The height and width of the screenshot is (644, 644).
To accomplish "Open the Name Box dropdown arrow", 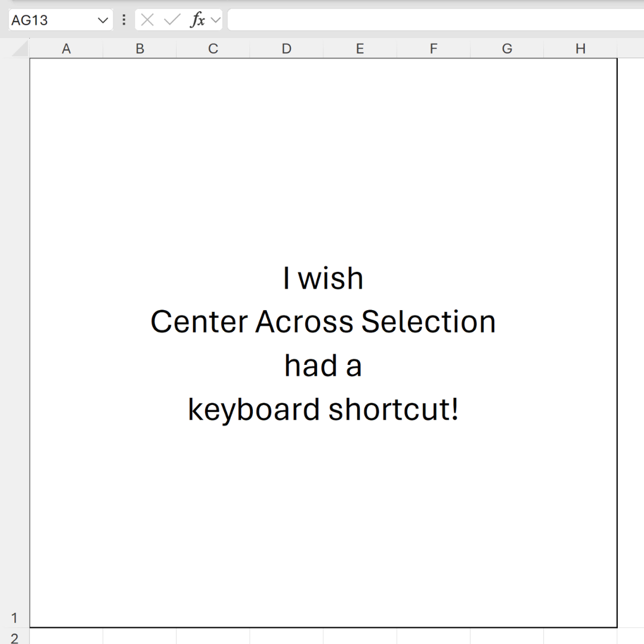I will [x=102, y=20].
